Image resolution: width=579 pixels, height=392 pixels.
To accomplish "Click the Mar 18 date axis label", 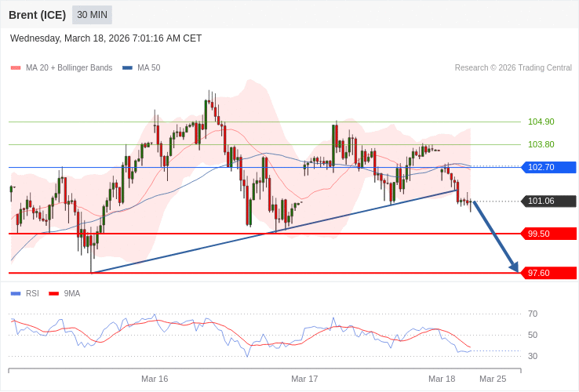I will (x=442, y=379).
